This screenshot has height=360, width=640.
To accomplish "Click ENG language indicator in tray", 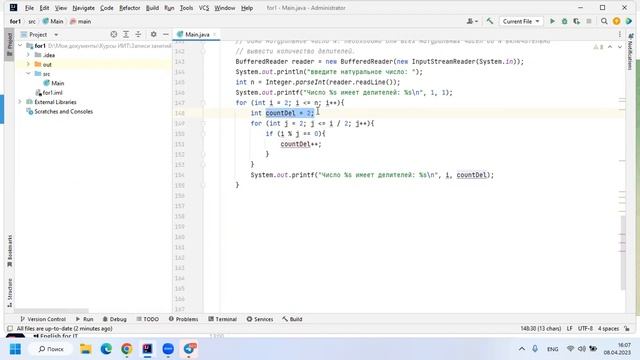I will click(x=553, y=349).
